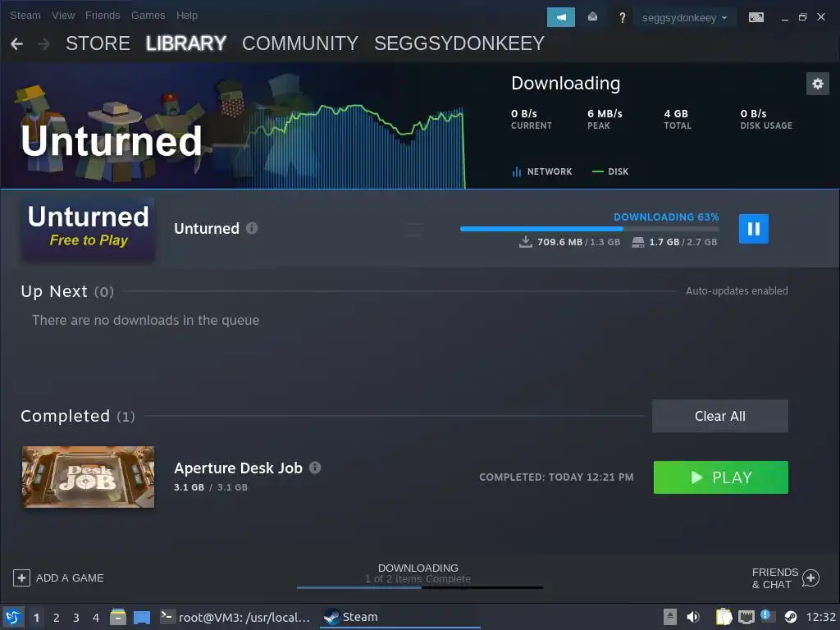Open the Friends menu
Image resolution: width=840 pixels, height=630 pixels.
tap(103, 16)
